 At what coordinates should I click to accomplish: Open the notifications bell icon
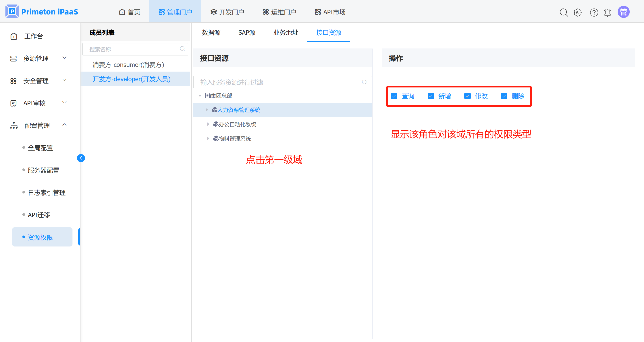pyautogui.click(x=608, y=12)
